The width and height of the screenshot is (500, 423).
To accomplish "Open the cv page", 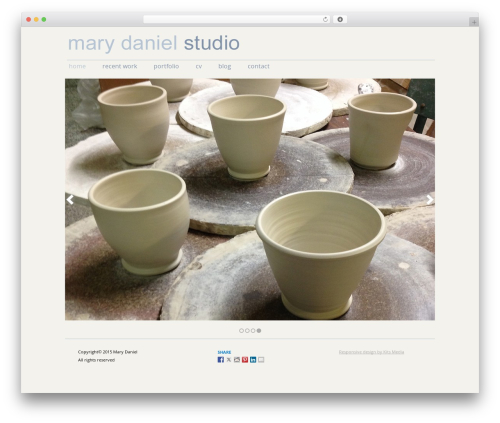I will pos(199,66).
